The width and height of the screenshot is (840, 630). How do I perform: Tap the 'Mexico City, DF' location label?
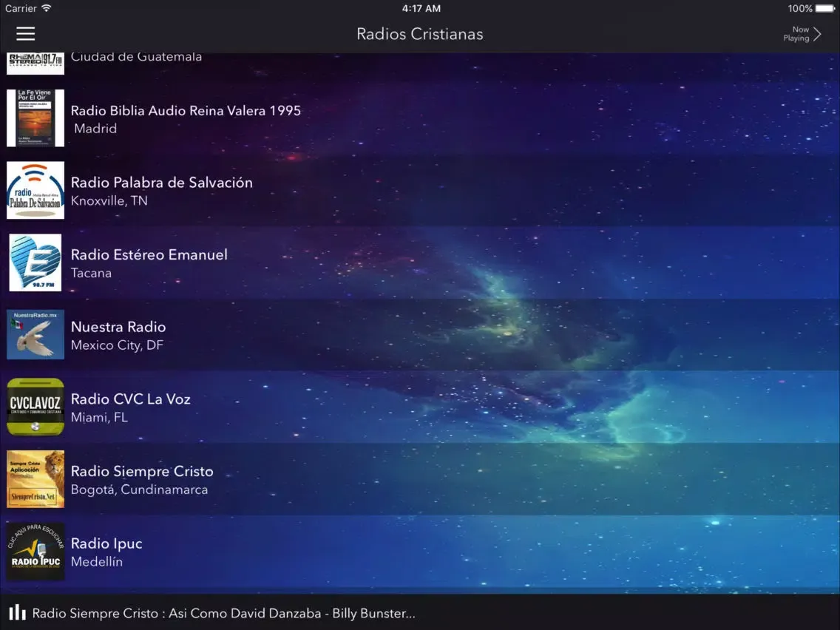pyautogui.click(x=117, y=345)
